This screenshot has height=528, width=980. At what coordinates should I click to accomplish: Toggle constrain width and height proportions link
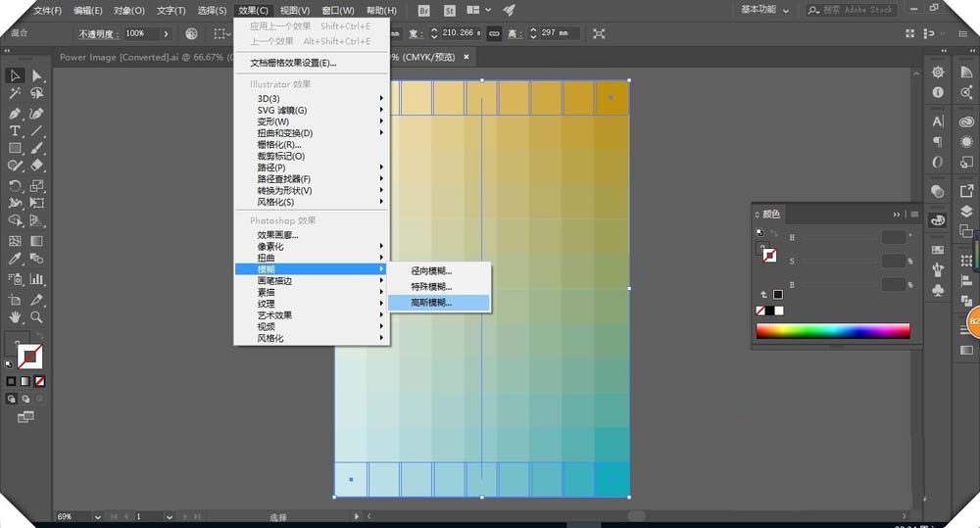[x=494, y=33]
